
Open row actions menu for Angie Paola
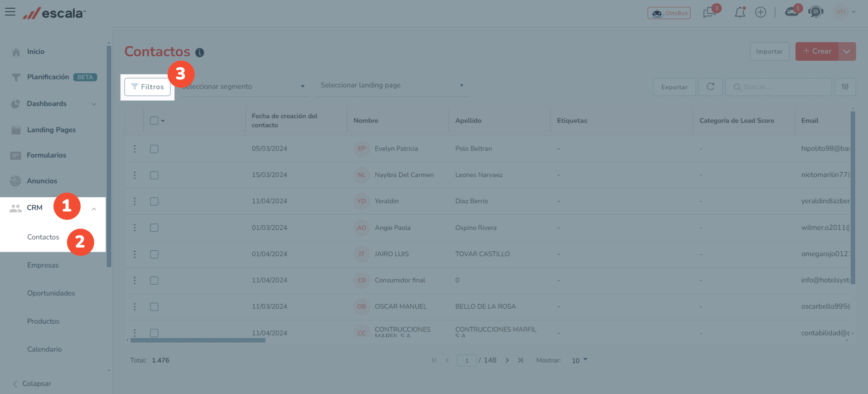tap(135, 228)
